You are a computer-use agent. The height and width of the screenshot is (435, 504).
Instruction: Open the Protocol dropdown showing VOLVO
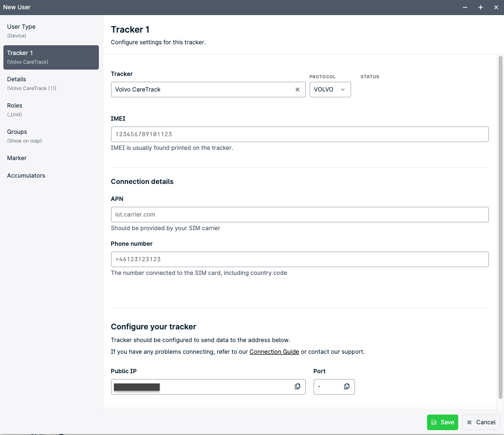[x=330, y=90]
